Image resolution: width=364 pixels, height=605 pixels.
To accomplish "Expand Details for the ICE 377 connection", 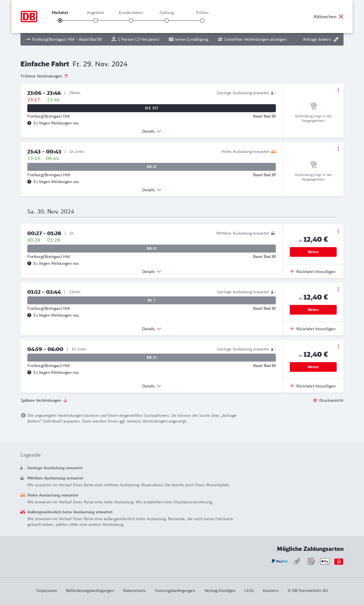I will tap(152, 131).
